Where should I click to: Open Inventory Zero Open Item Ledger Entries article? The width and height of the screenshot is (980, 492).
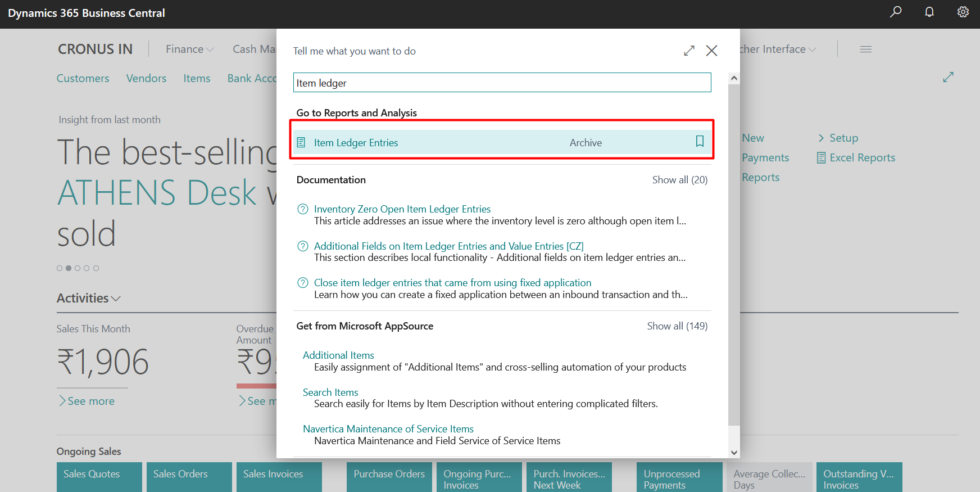402,209
